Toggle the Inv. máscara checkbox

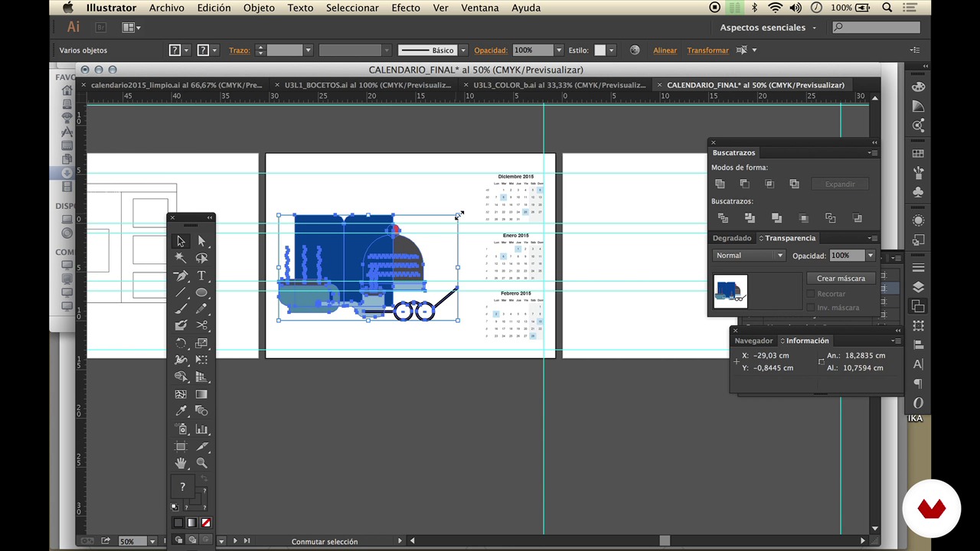point(811,308)
